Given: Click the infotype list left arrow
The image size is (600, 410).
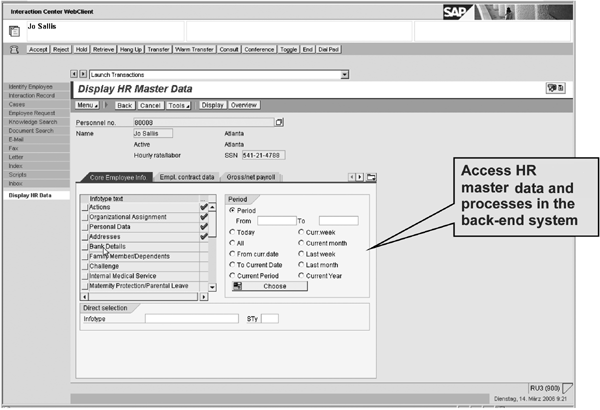Looking at the screenshot, I should [x=85, y=297].
